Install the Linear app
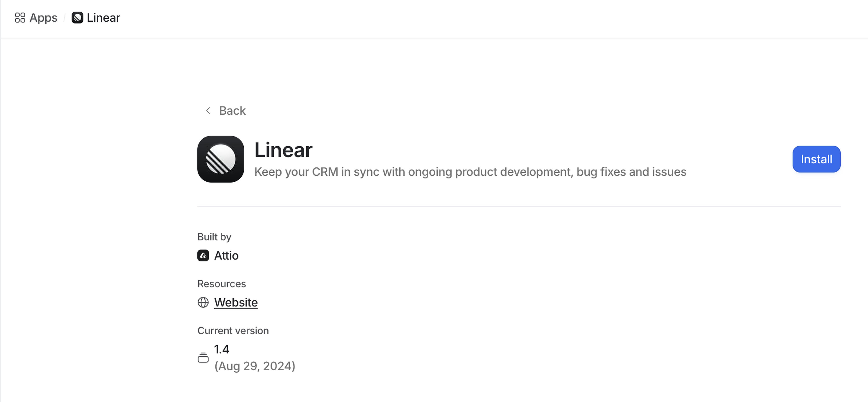 [x=816, y=159]
